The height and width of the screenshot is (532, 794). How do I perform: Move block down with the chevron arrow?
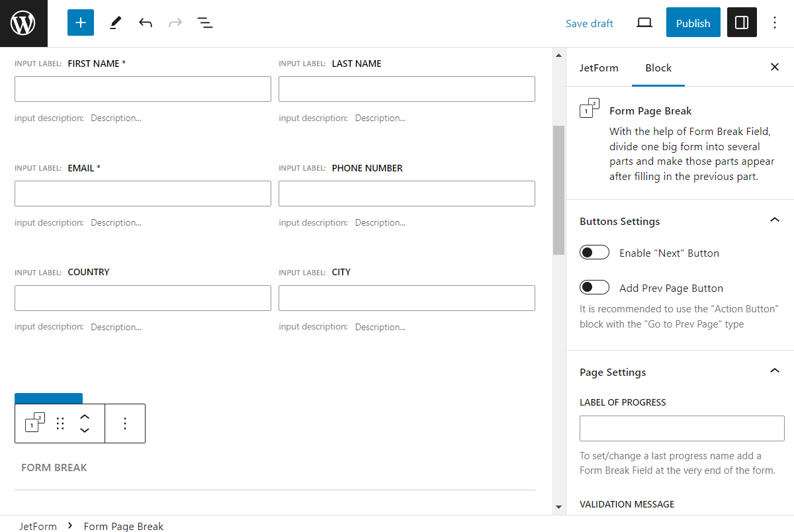pyautogui.click(x=85, y=430)
